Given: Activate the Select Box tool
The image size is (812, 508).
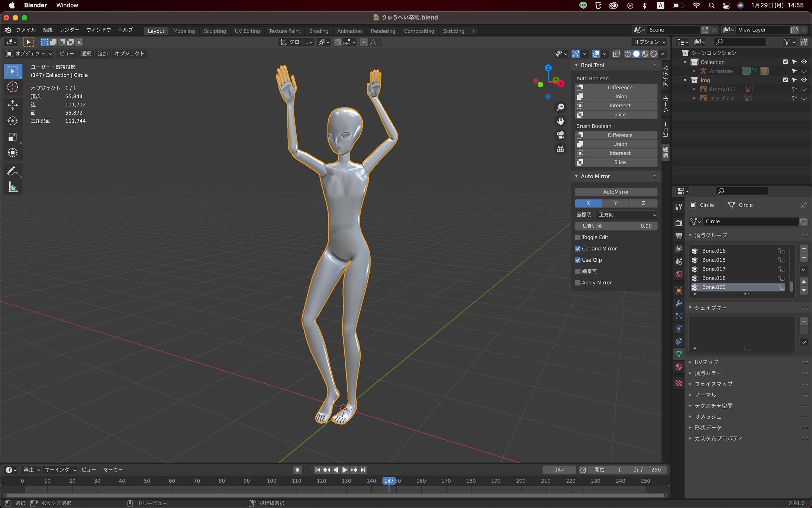Looking at the screenshot, I should pyautogui.click(x=13, y=71).
